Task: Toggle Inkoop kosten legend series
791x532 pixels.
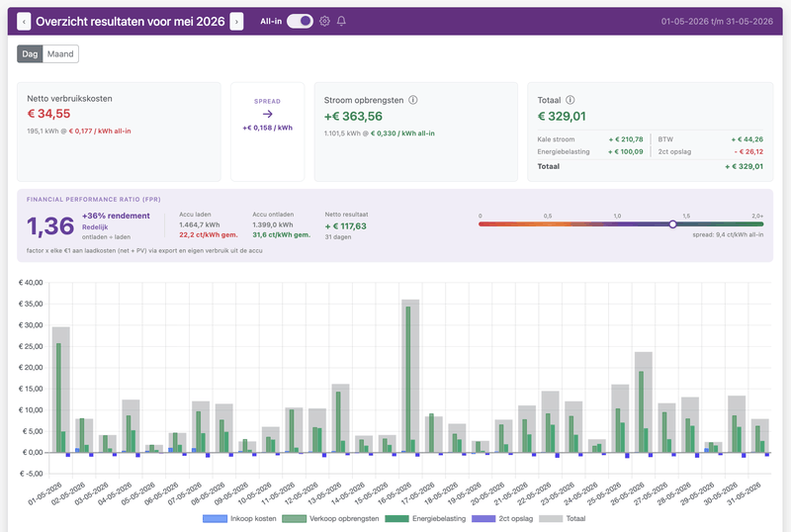Action: (239, 518)
